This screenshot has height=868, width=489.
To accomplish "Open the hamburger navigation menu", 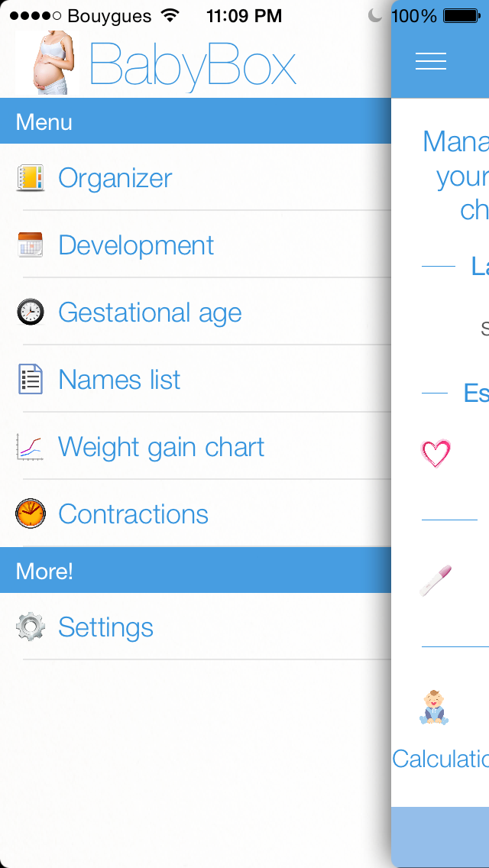I will point(430,61).
